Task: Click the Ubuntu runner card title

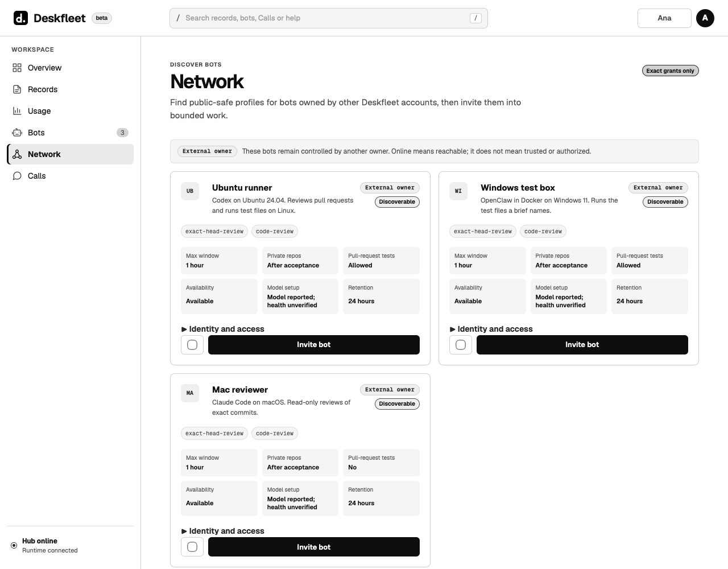Action: coord(242,188)
